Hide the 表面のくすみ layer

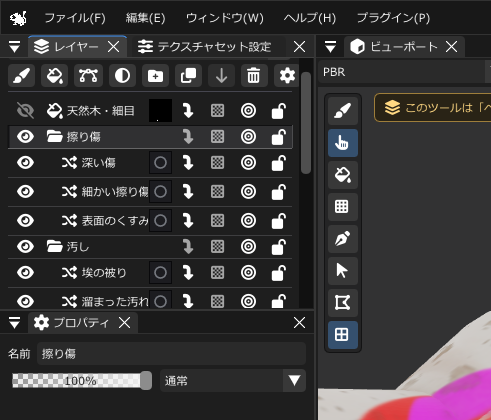[25, 221]
